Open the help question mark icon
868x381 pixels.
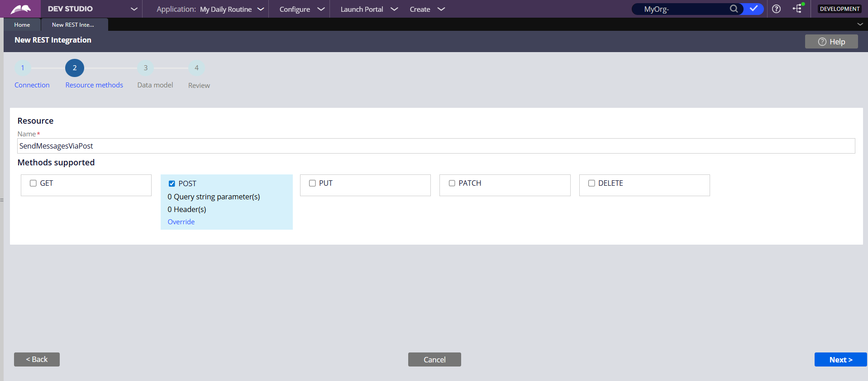[776, 9]
